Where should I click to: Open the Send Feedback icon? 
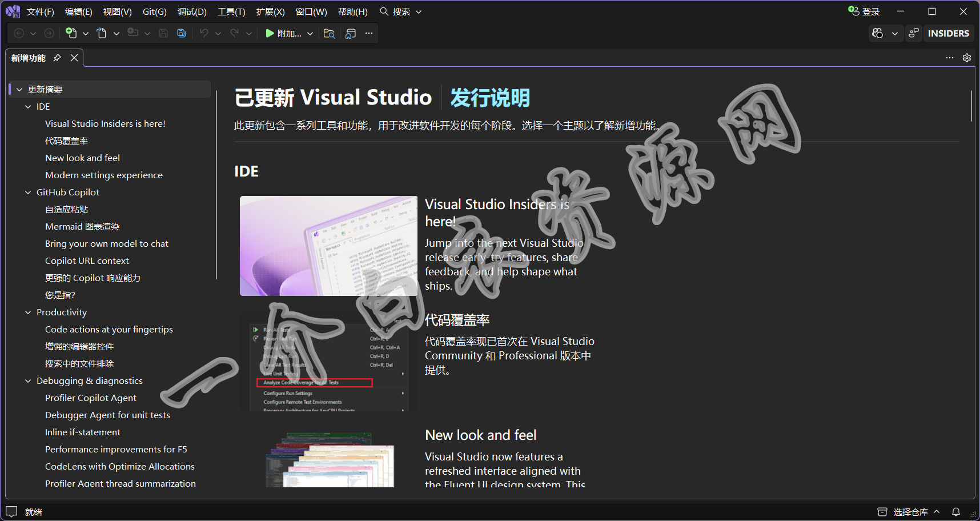point(914,33)
